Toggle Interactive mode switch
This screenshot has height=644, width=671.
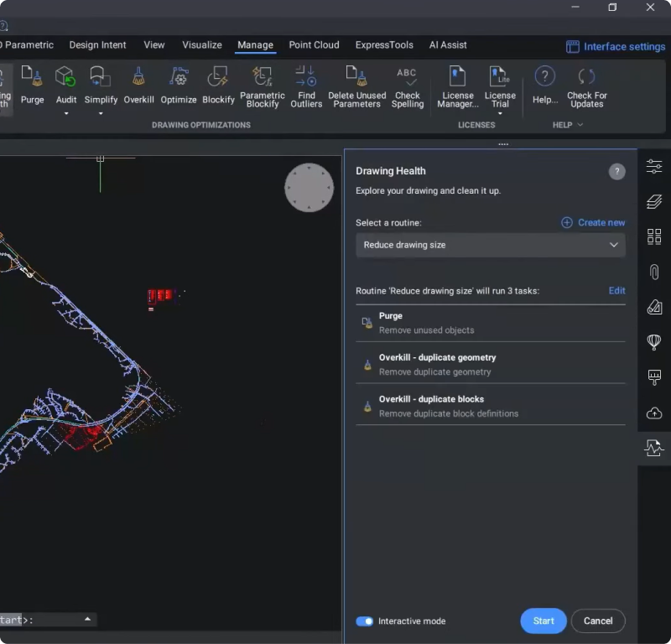[365, 621]
